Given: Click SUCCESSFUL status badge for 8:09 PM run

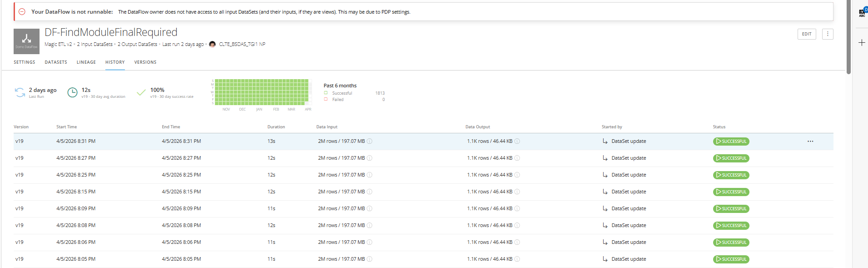Looking at the screenshot, I should tap(731, 209).
